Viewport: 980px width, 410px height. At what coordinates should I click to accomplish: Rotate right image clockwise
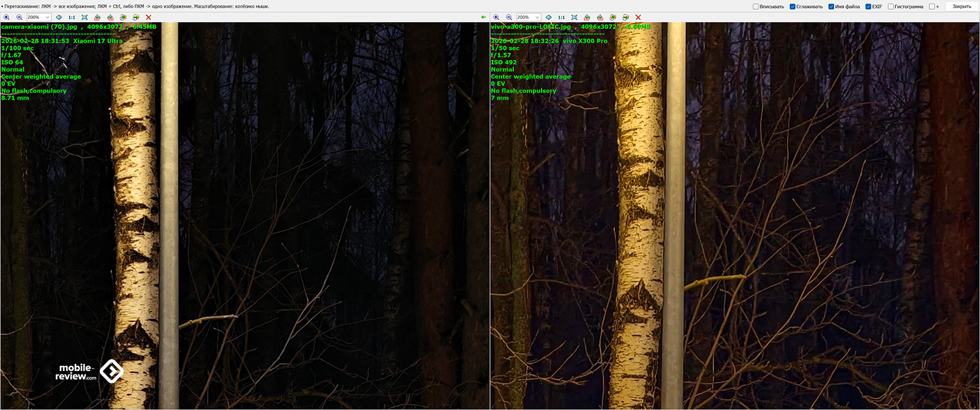[x=600, y=17]
